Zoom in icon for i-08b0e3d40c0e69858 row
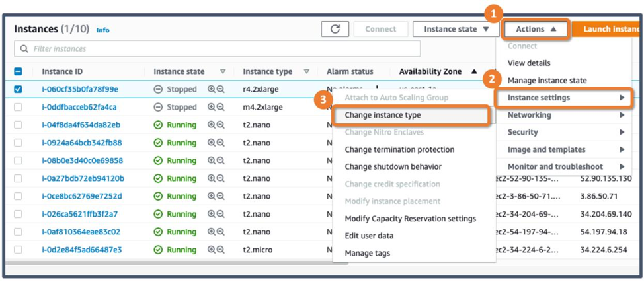 pos(212,160)
